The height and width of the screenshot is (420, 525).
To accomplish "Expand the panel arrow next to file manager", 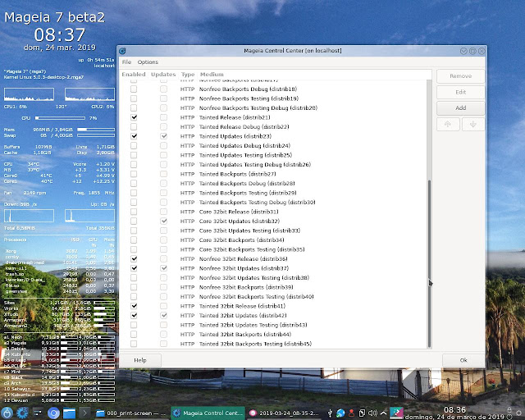I will (x=84, y=413).
